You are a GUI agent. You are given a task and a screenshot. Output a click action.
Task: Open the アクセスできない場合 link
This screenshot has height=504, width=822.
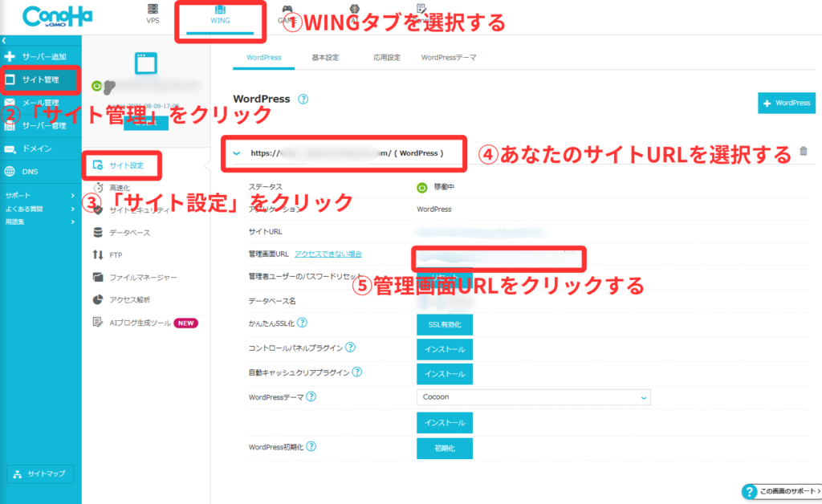tap(328, 254)
